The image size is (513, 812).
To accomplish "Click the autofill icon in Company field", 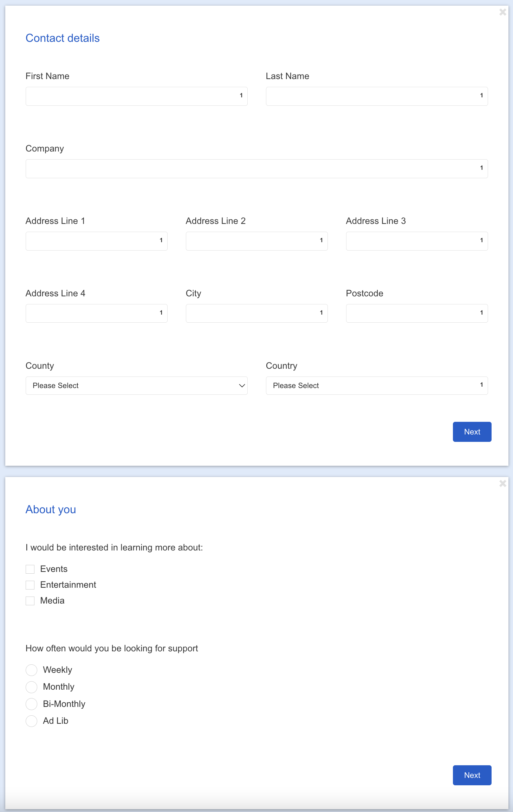I will coord(481,168).
